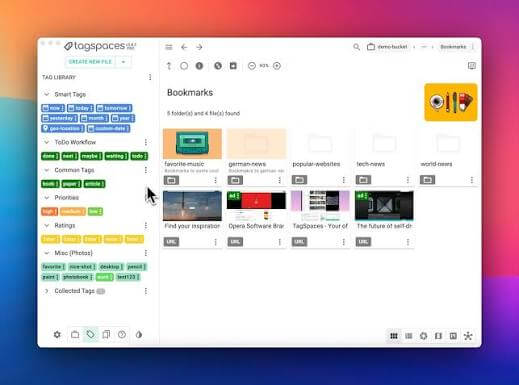Viewport: 519px width, 385px height.
Task: Collapse the Ratings group
Action: tap(47, 226)
